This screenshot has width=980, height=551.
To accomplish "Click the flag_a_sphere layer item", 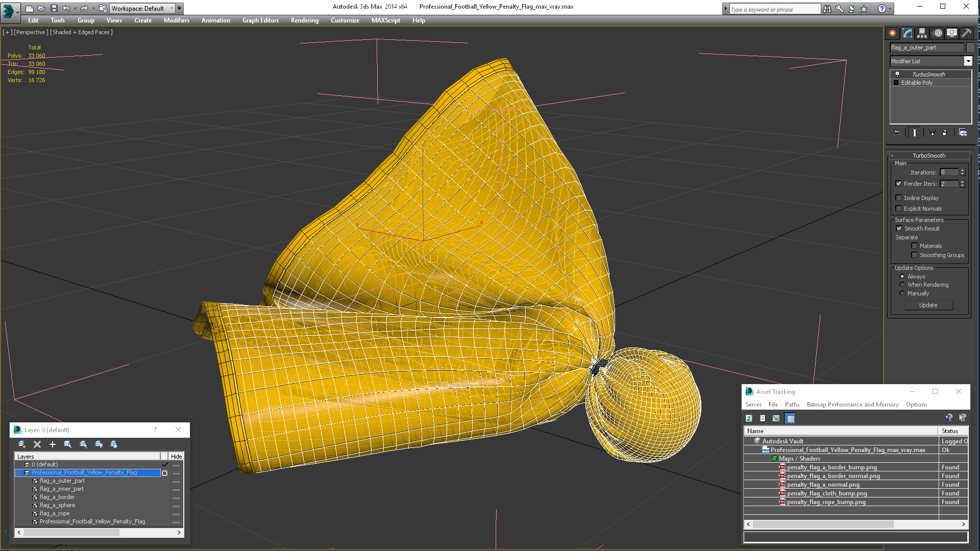I will (57, 505).
